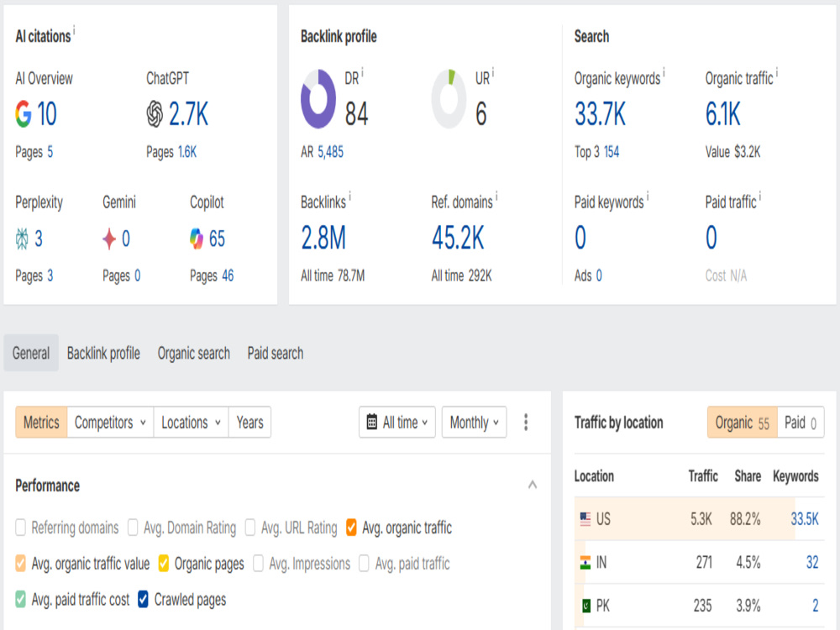Uncheck Avg. organic traffic checkbox
The height and width of the screenshot is (630, 840).
pos(351,528)
